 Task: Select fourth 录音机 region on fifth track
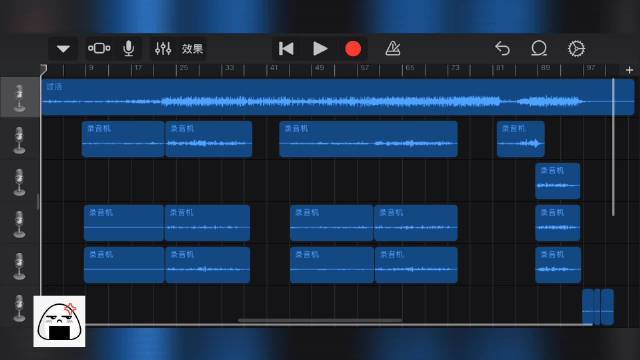click(x=416, y=265)
